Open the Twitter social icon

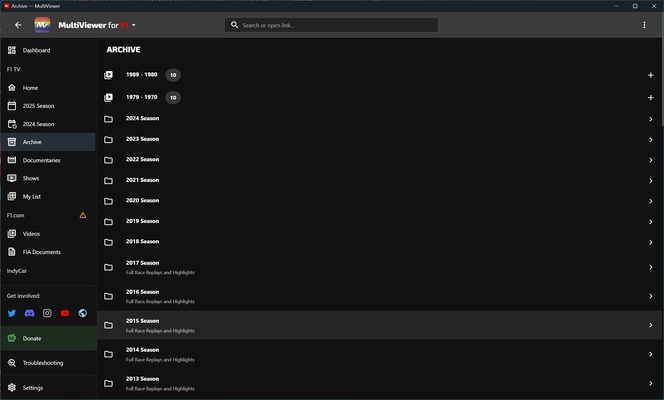click(12, 313)
